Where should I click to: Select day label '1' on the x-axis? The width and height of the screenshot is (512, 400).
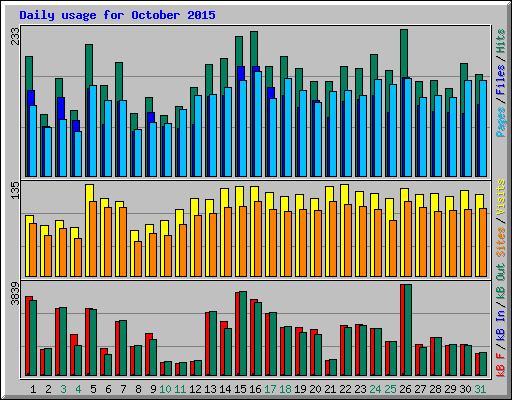(33, 389)
